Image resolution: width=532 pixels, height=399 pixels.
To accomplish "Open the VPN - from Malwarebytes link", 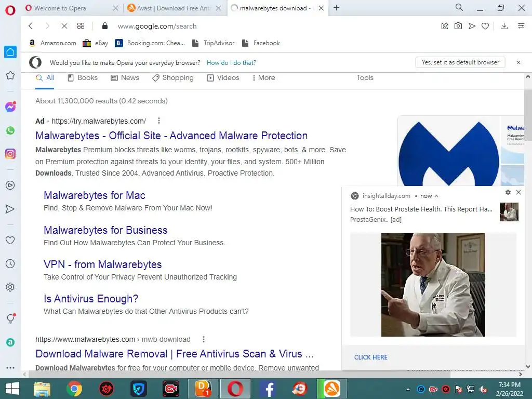I will 102,264.
